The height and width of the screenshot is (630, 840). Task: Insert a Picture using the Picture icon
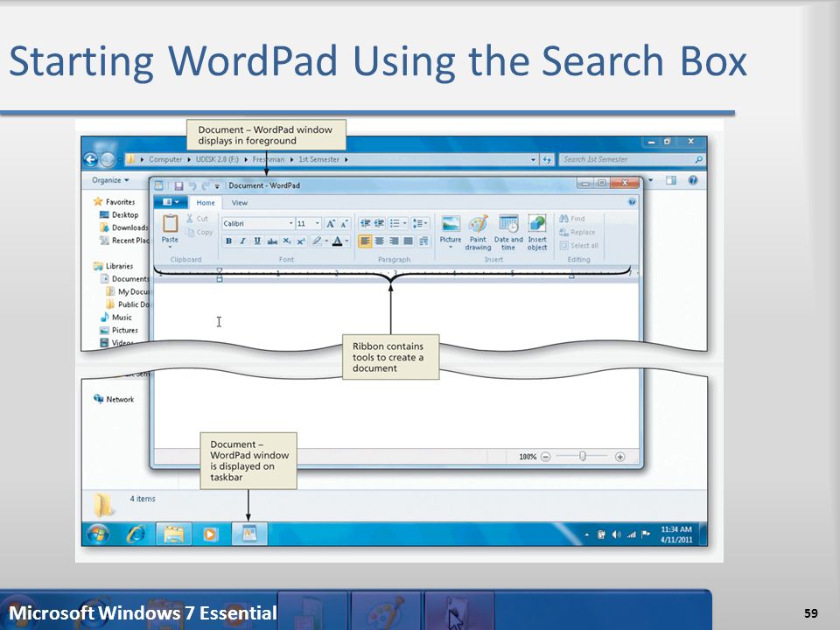coord(451,223)
